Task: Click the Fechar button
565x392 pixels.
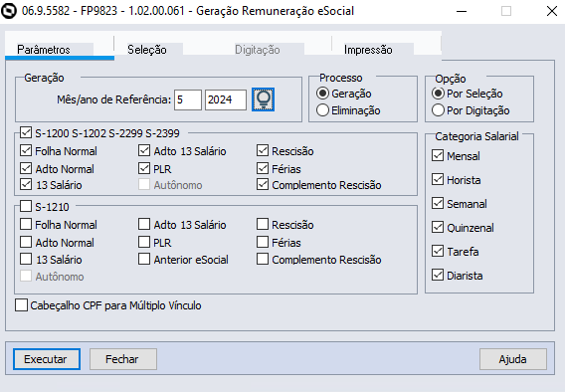Action: pyautogui.click(x=123, y=359)
